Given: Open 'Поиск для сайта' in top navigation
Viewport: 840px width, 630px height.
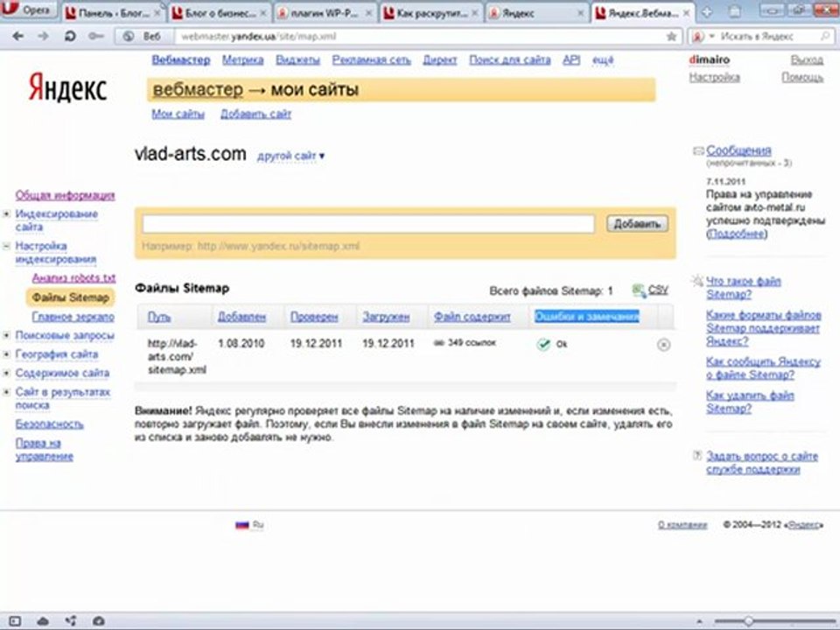Looking at the screenshot, I should pyautogui.click(x=510, y=60).
